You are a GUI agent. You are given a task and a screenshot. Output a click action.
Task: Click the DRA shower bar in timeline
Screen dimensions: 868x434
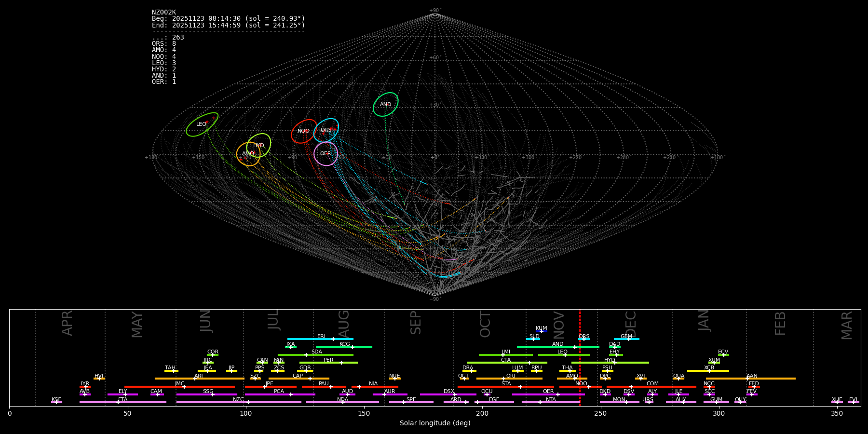coord(469,371)
